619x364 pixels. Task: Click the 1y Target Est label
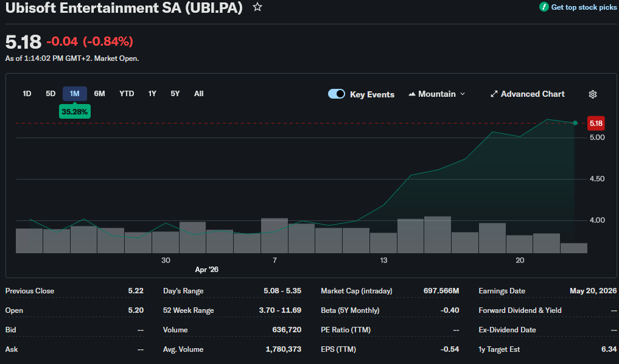499,349
